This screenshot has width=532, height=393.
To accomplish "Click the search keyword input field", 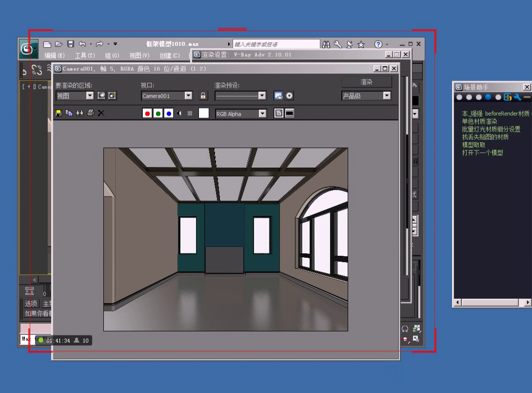I will [276, 44].
